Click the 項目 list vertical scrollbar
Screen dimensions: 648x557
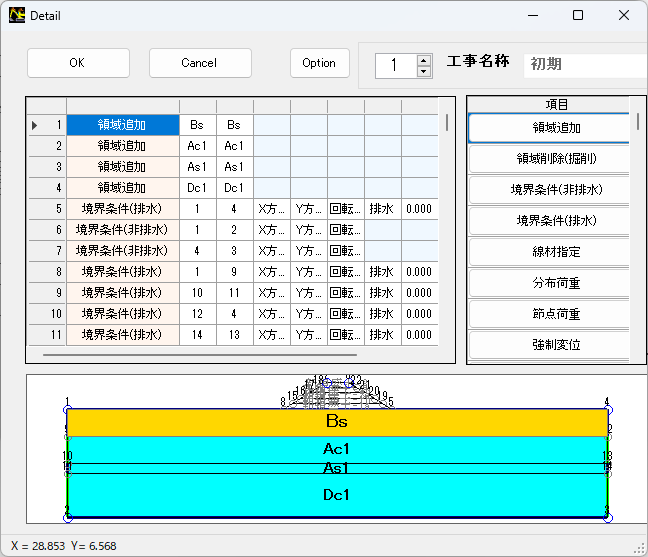[638, 122]
